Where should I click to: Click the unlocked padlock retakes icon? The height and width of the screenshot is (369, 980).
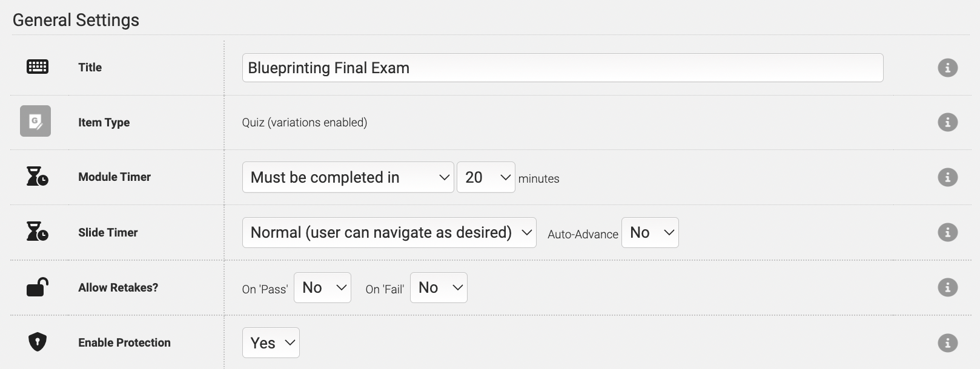(x=38, y=287)
